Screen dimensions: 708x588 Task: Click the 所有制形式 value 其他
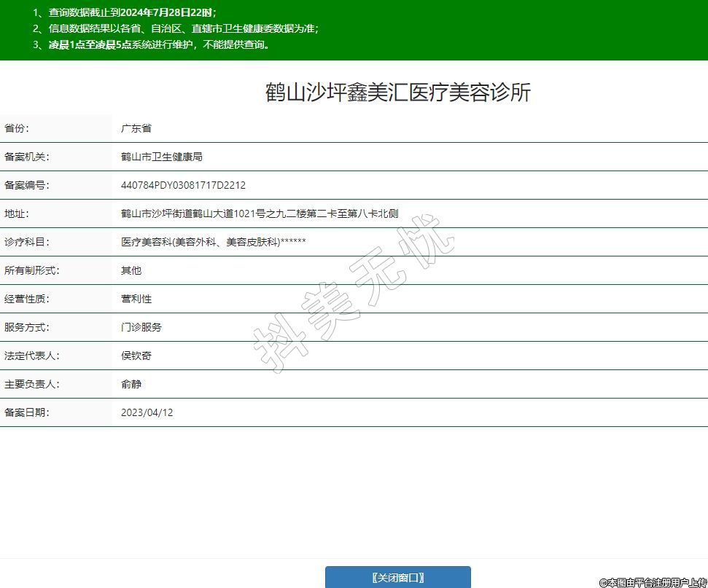click(x=131, y=270)
